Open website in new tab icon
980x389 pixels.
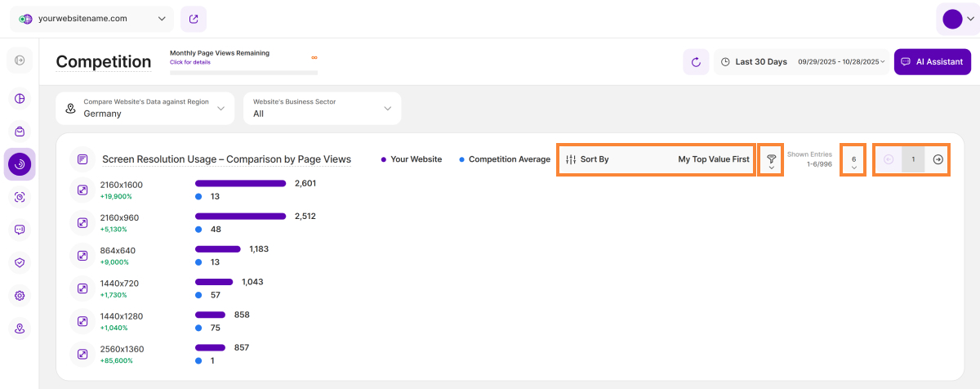[194, 19]
